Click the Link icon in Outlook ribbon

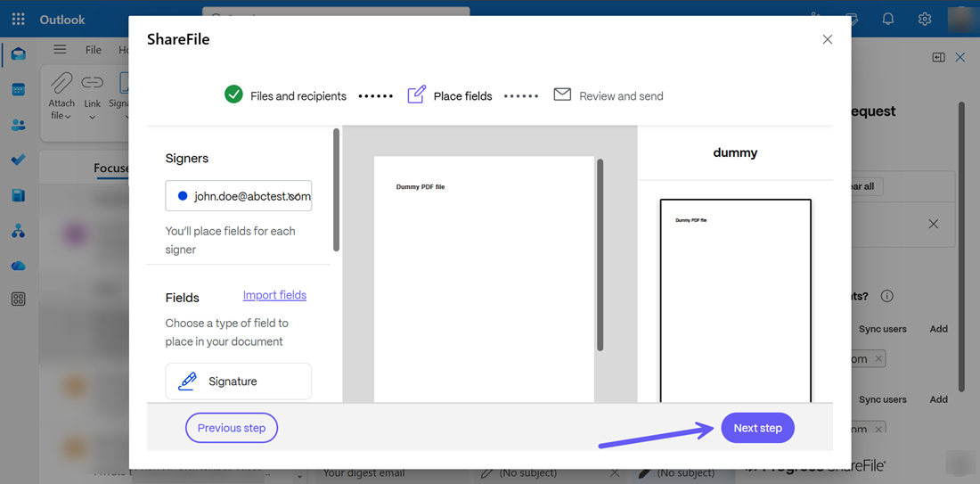(x=93, y=83)
